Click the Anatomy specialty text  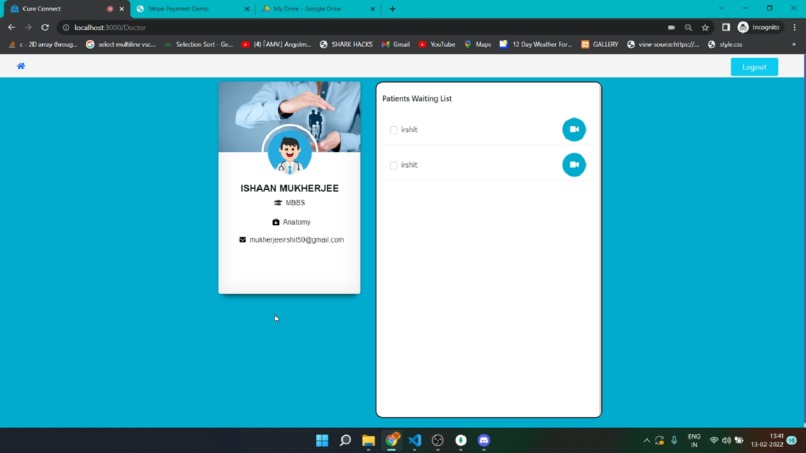[x=297, y=222]
